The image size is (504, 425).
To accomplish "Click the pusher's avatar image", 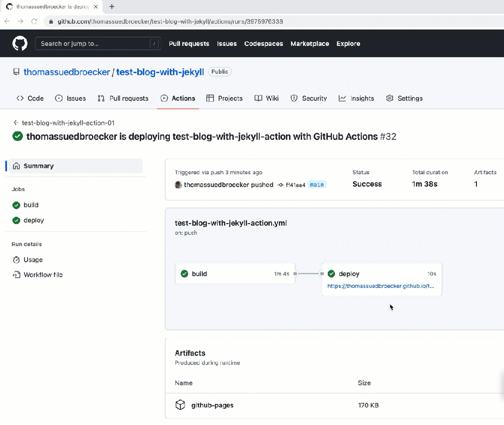I will (178, 185).
